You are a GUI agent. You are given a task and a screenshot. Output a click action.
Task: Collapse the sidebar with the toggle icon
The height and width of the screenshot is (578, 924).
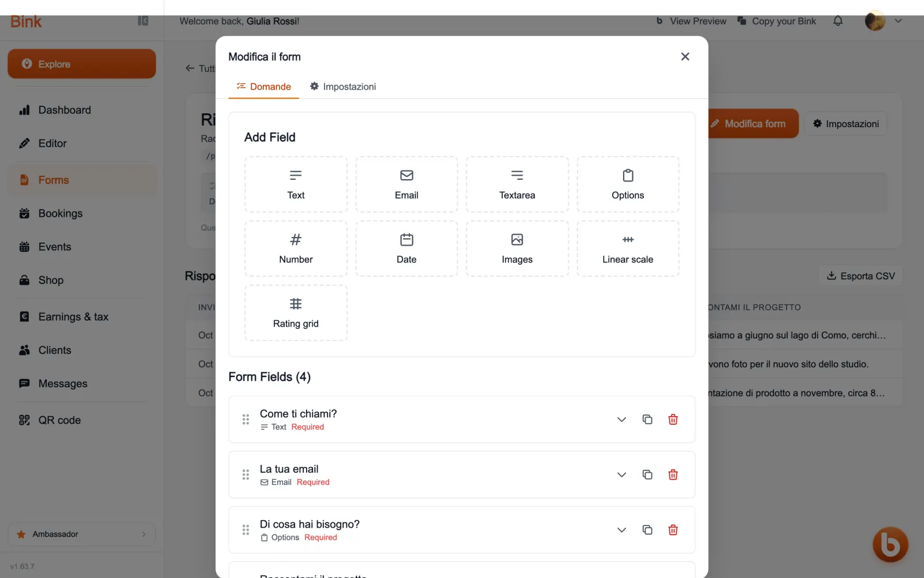tap(143, 21)
